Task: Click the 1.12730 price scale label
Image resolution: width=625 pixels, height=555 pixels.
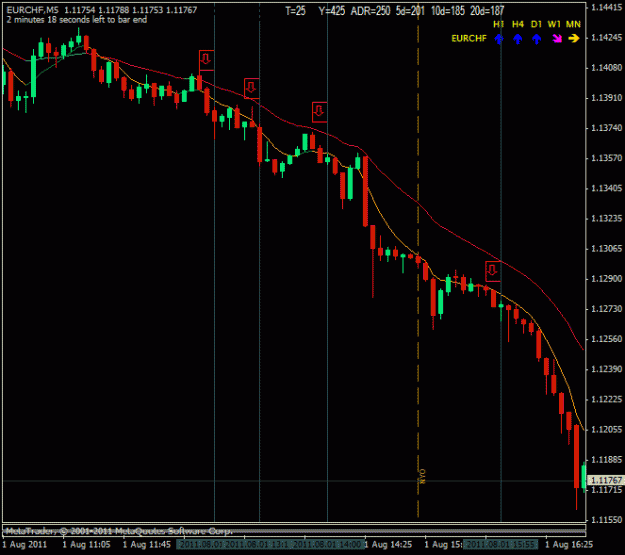Action: pos(606,309)
